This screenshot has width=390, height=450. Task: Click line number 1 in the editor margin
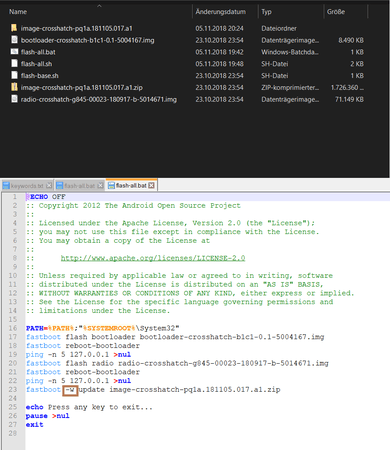(15, 197)
